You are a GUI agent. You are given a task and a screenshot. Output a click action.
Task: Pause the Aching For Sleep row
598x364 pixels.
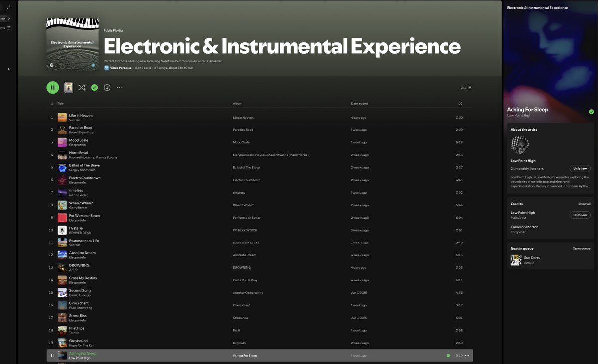click(x=52, y=355)
